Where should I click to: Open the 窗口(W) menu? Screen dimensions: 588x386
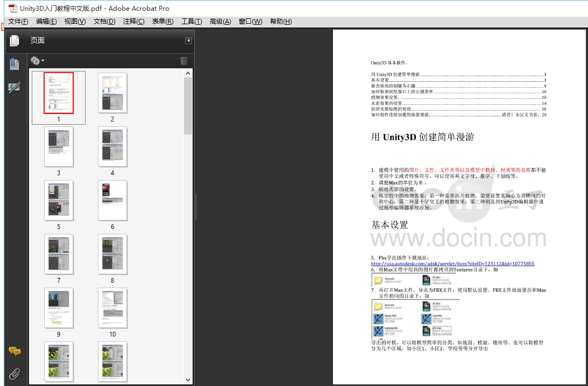(x=250, y=22)
